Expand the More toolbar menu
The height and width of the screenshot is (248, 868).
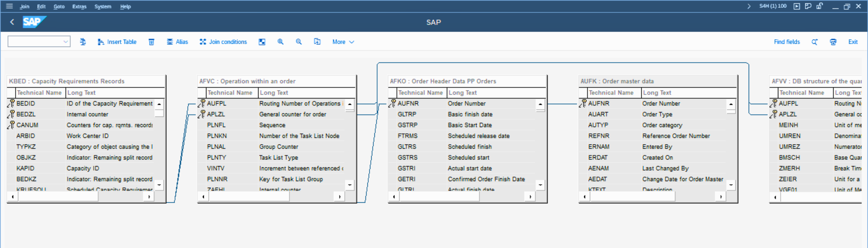[343, 42]
